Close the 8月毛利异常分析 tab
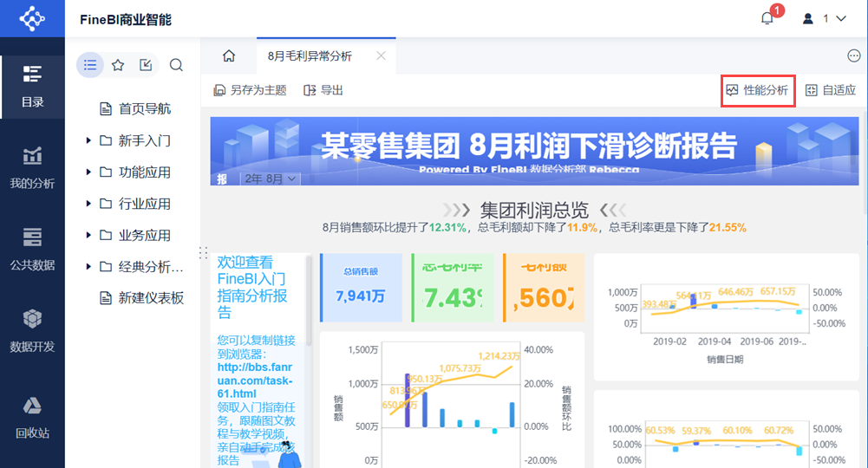This screenshot has height=468, width=868. tap(381, 55)
